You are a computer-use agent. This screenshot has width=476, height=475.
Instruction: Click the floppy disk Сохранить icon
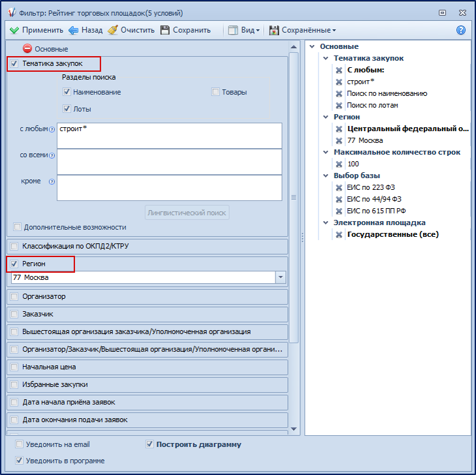point(165,30)
